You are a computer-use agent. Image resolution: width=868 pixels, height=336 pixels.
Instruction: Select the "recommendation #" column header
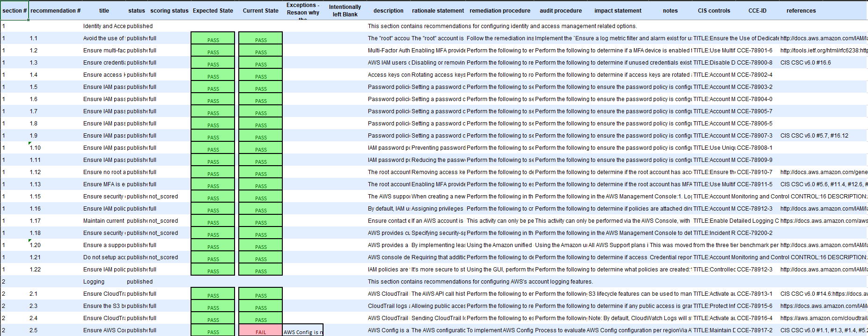pyautogui.click(x=55, y=11)
